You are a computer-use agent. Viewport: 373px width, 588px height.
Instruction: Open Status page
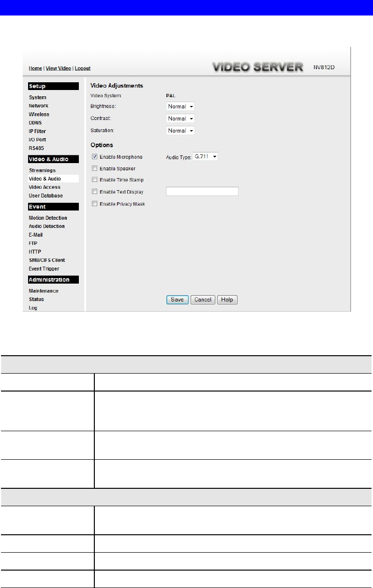coord(36,299)
